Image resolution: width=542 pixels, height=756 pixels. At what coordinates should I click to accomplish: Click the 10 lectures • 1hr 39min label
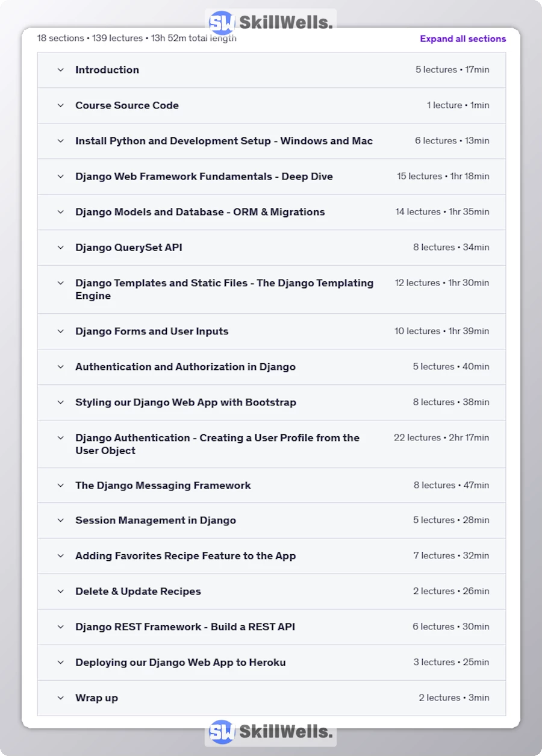pos(442,331)
